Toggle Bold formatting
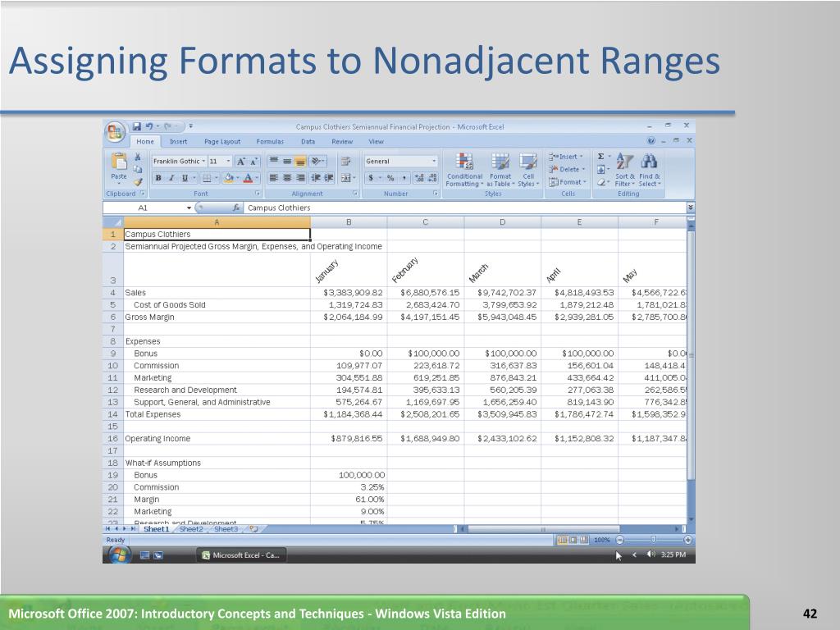The image size is (840, 630). pyautogui.click(x=158, y=178)
